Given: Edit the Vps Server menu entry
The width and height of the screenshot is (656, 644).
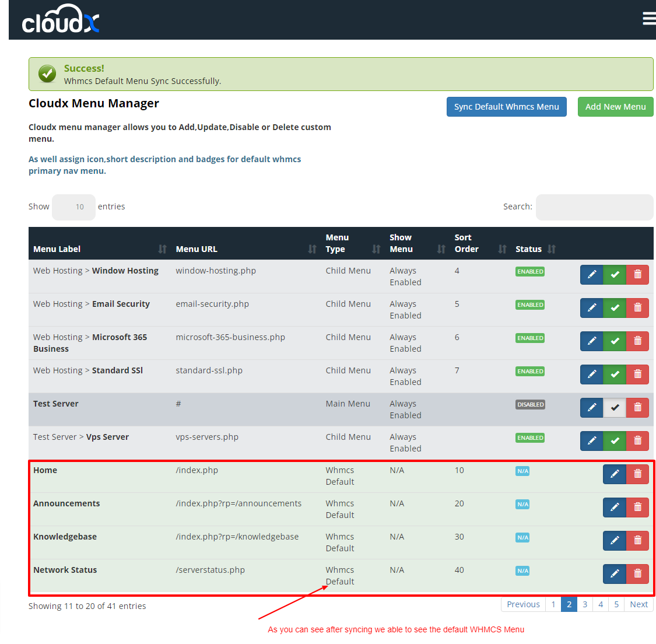Looking at the screenshot, I should 591,441.
